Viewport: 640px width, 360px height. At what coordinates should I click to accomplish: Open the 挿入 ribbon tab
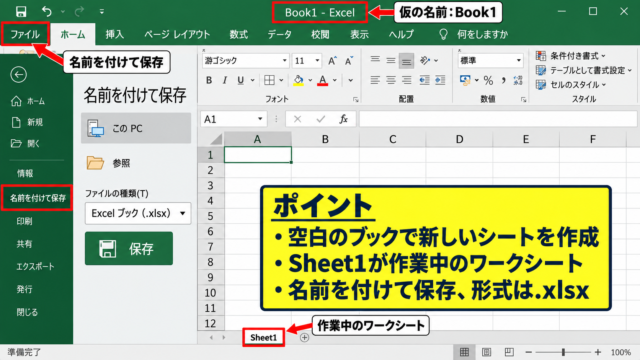pyautogui.click(x=114, y=34)
